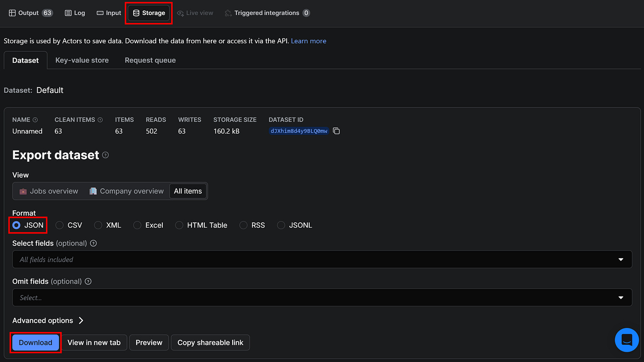Choose JSON export format
644x362 pixels.
click(28, 225)
